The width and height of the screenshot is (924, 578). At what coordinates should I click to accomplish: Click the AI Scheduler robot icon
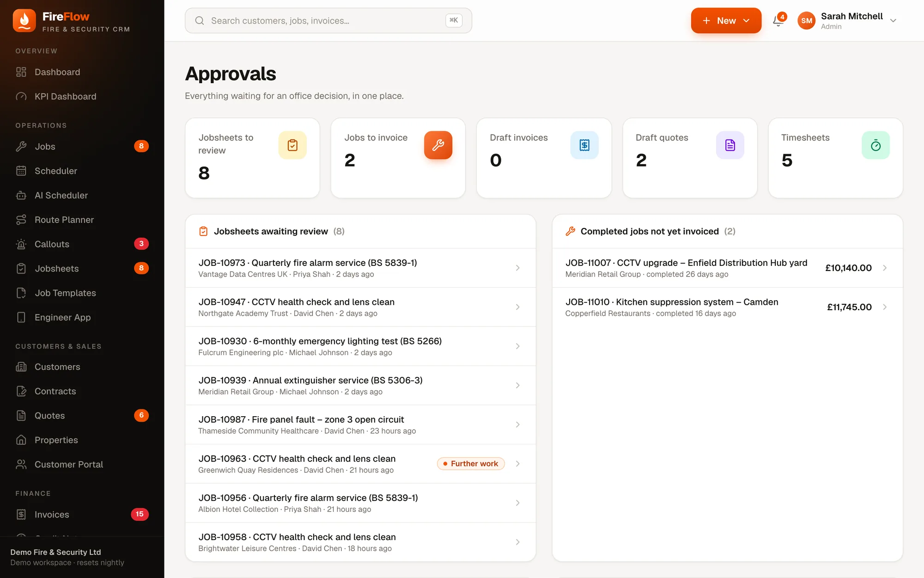click(21, 196)
